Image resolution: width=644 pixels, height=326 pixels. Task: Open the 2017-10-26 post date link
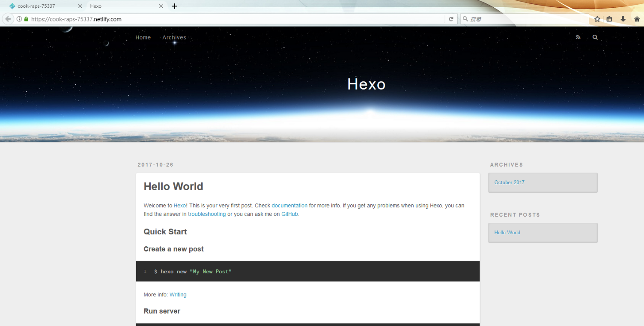pos(155,165)
